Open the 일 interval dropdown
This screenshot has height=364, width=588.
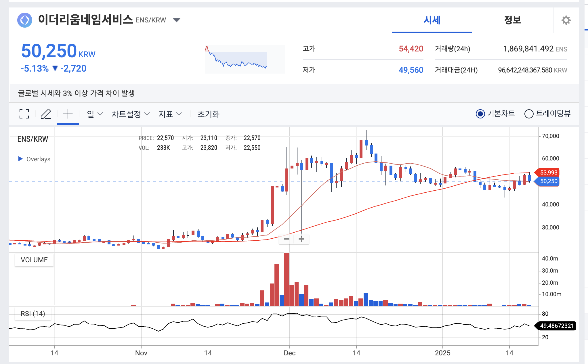(95, 114)
